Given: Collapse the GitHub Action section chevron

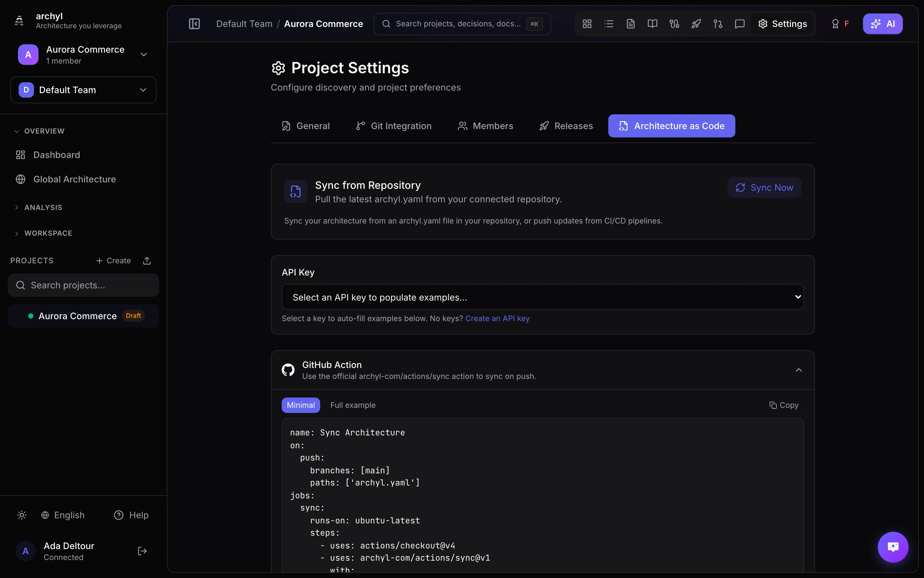Looking at the screenshot, I should pyautogui.click(x=799, y=370).
